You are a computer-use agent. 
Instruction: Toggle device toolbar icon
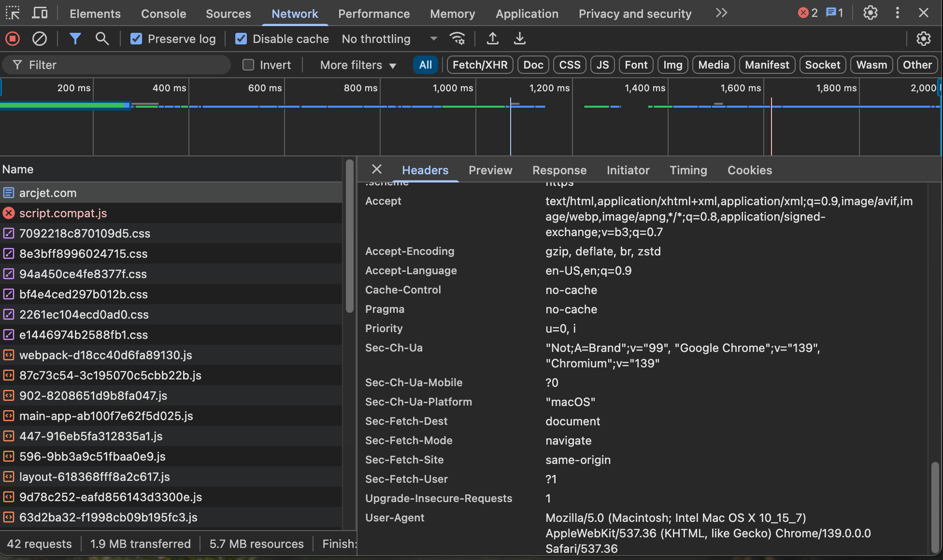click(40, 13)
